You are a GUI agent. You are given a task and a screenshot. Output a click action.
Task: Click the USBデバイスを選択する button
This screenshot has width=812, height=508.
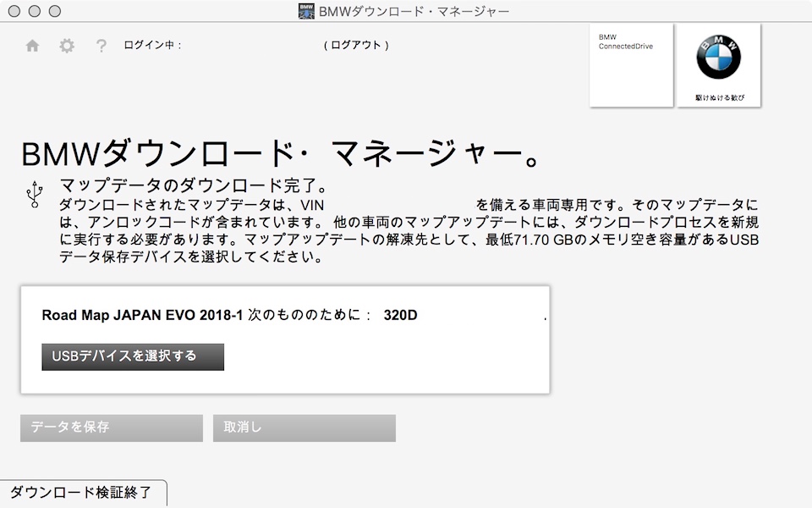tap(133, 356)
